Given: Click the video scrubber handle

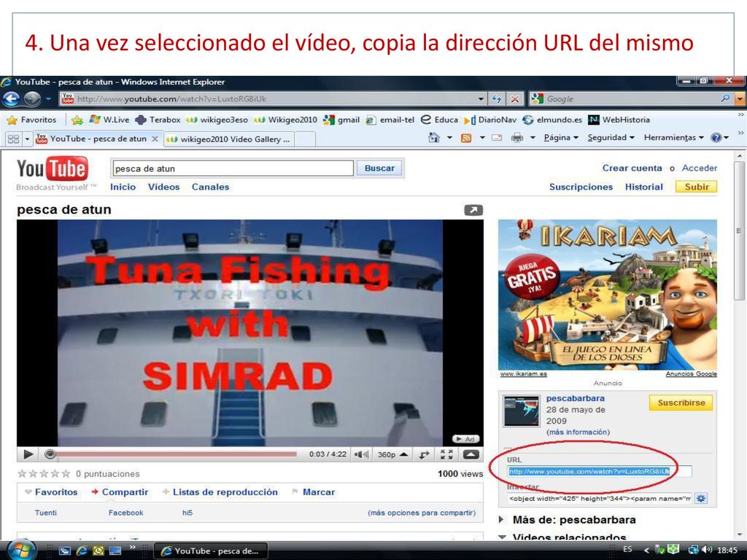Looking at the screenshot, I should click(x=50, y=454).
